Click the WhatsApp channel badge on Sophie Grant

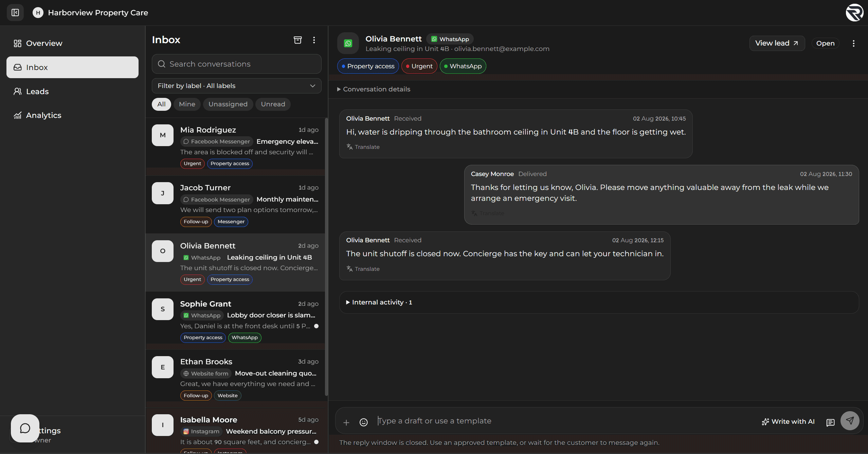202,315
